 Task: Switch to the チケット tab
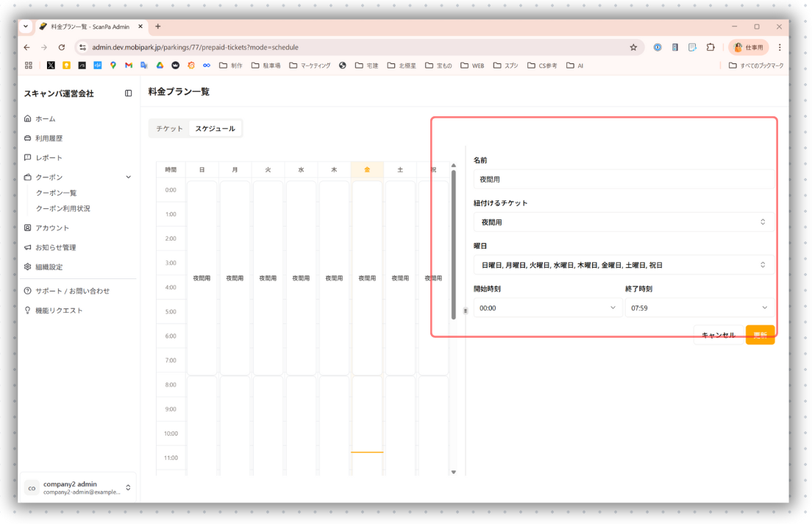[x=169, y=129]
